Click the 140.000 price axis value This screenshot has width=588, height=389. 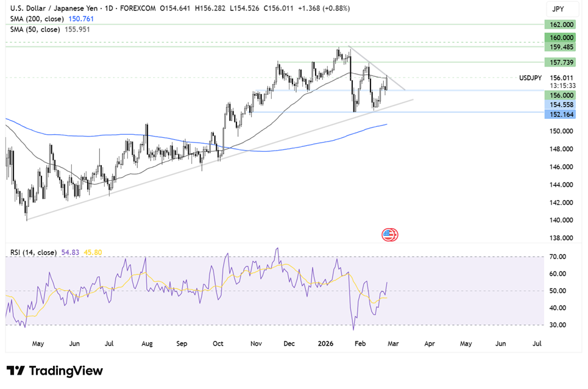tap(561, 220)
